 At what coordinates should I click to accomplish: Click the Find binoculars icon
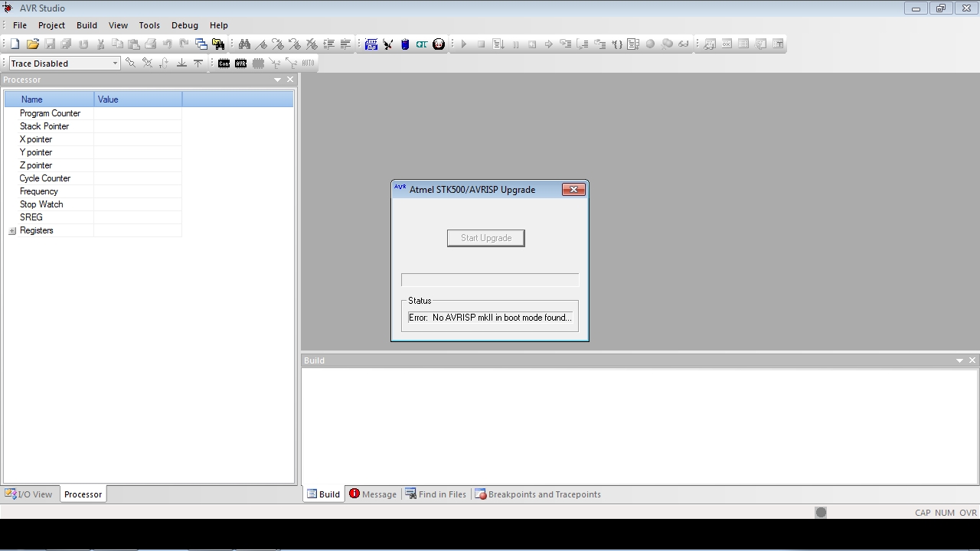(x=244, y=44)
